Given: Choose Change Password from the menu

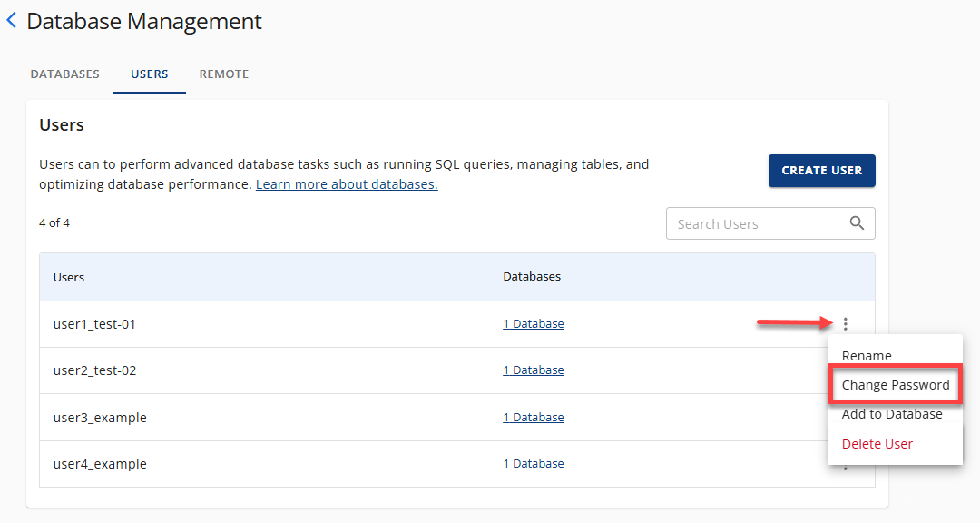Looking at the screenshot, I should tap(895, 384).
